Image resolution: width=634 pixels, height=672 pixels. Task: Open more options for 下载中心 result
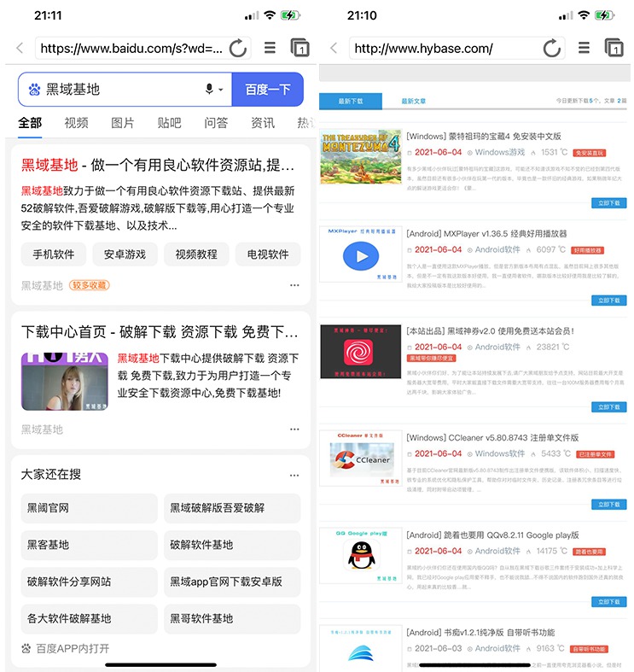(294, 429)
